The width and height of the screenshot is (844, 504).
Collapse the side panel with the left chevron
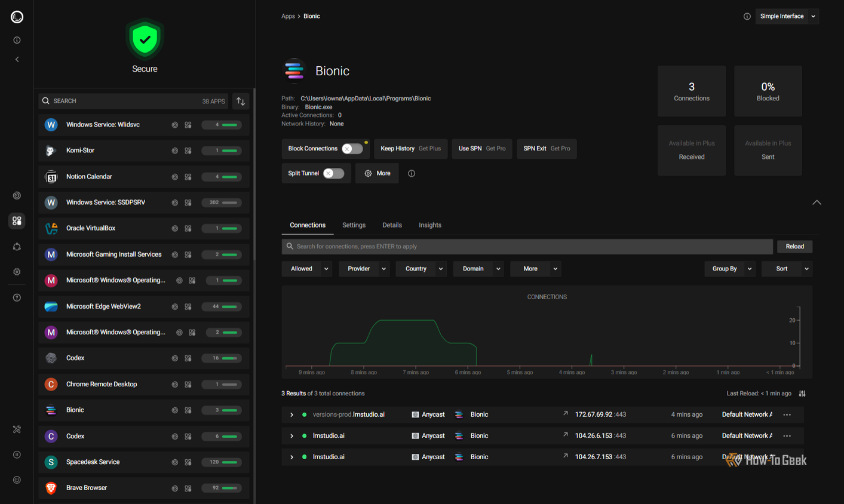coord(17,60)
